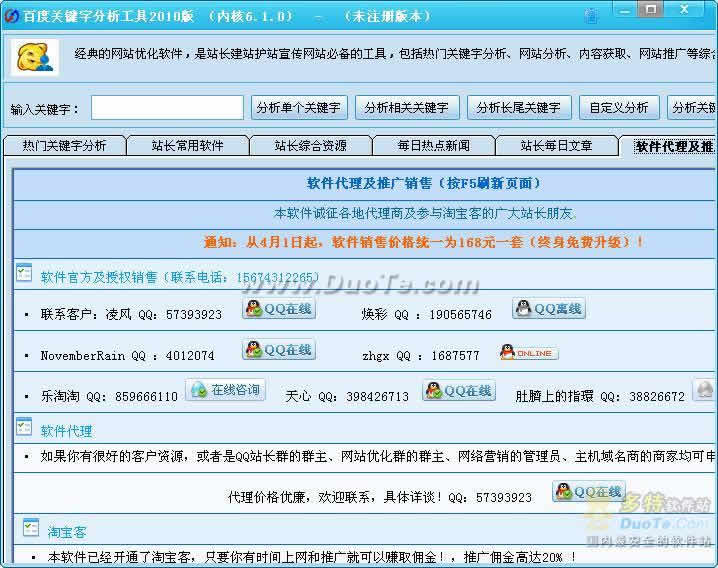Screen dimensions: 718x568
Task: Click the heading 软件代理及推广销售(按F5刷新页面)
Action: [424, 184]
